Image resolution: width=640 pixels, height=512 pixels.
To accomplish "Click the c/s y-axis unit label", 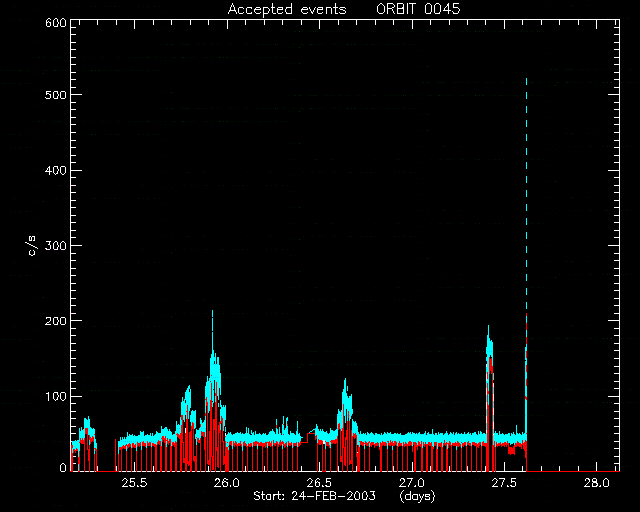I will coord(33,246).
